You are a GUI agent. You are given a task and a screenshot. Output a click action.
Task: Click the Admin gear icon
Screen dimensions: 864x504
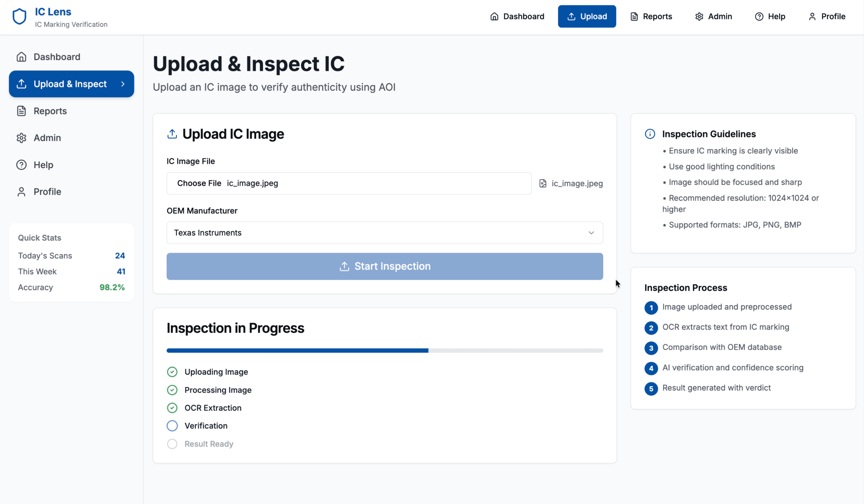(699, 16)
